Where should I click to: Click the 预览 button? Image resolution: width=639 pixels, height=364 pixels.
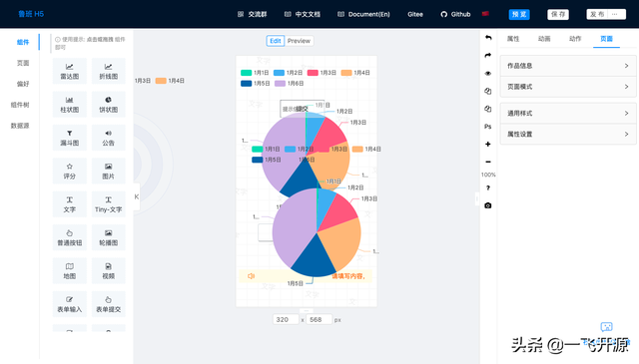(519, 14)
